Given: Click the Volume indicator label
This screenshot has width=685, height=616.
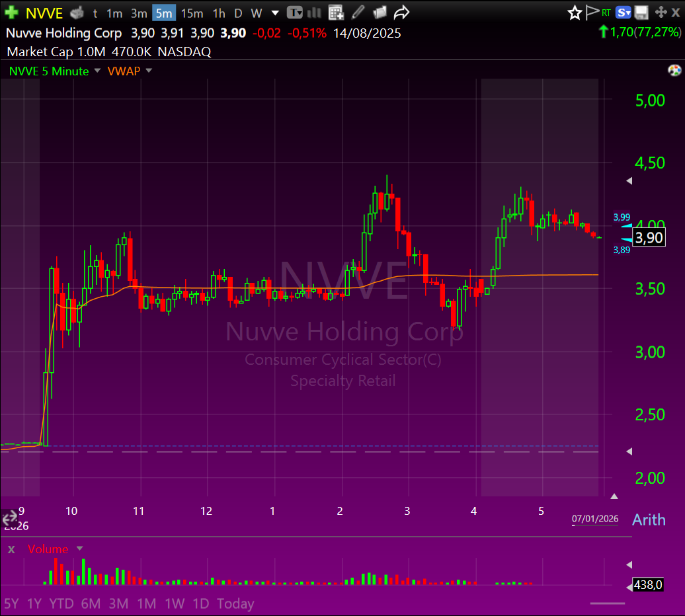Looking at the screenshot, I should (48, 549).
